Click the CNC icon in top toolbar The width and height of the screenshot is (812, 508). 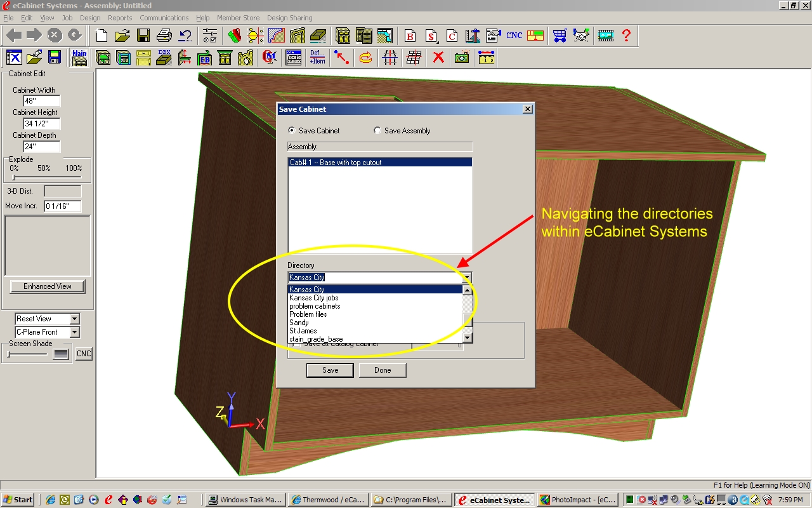[x=514, y=36]
